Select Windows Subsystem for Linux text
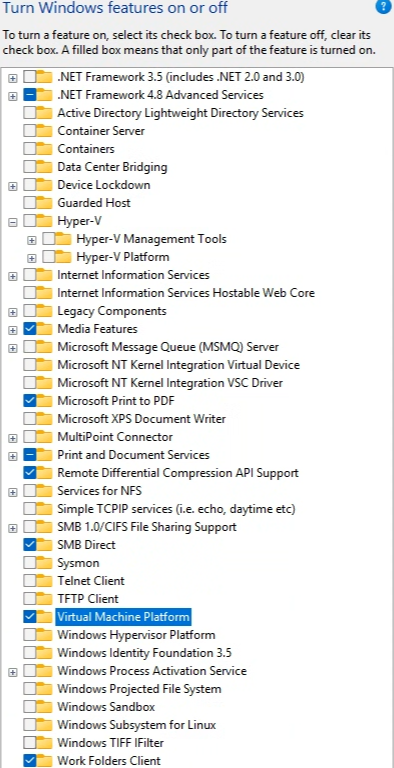The width and height of the screenshot is (394, 768). coord(137,724)
